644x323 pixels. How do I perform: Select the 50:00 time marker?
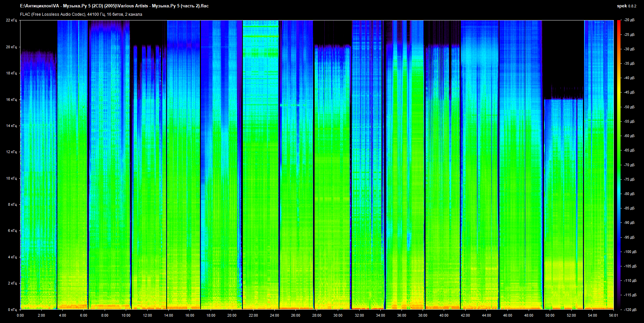(550, 315)
